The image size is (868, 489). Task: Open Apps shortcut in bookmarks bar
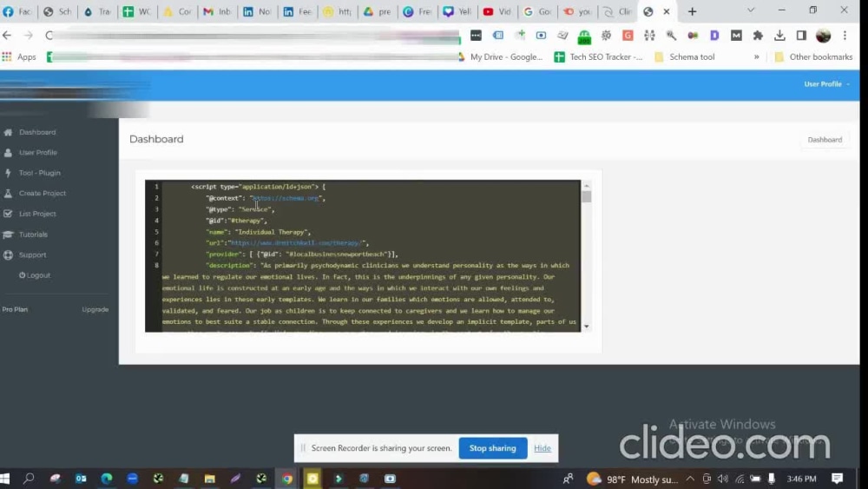pos(19,57)
